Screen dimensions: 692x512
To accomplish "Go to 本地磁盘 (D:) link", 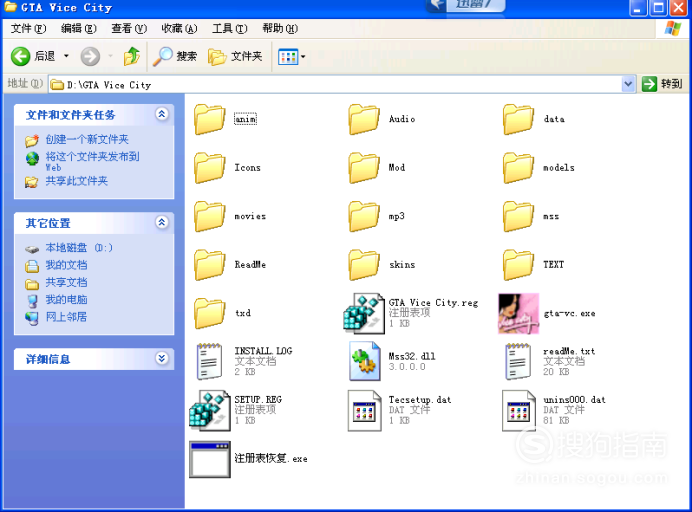I will click(x=79, y=248).
